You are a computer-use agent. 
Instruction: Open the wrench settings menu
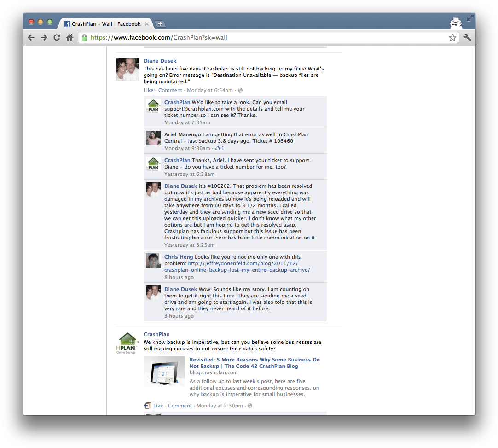point(467,38)
